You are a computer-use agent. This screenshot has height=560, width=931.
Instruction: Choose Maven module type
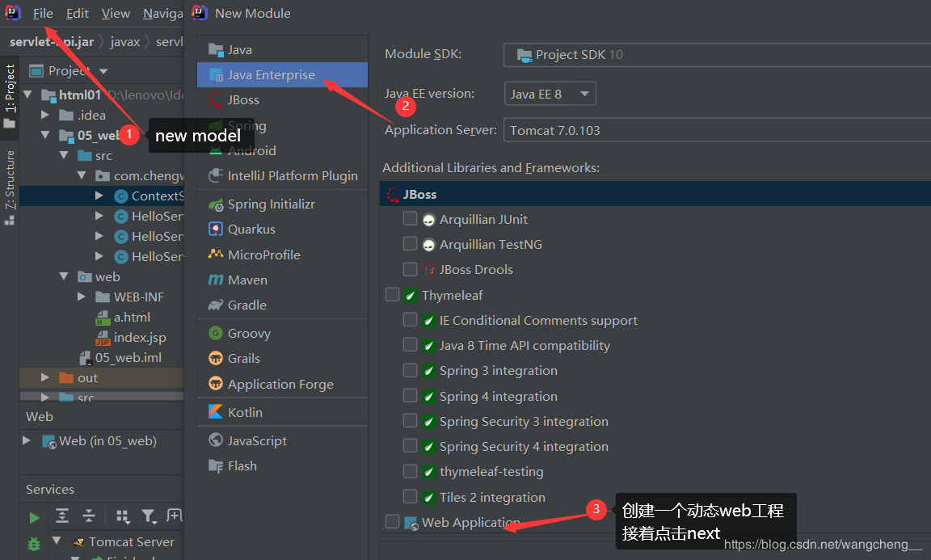click(282, 280)
